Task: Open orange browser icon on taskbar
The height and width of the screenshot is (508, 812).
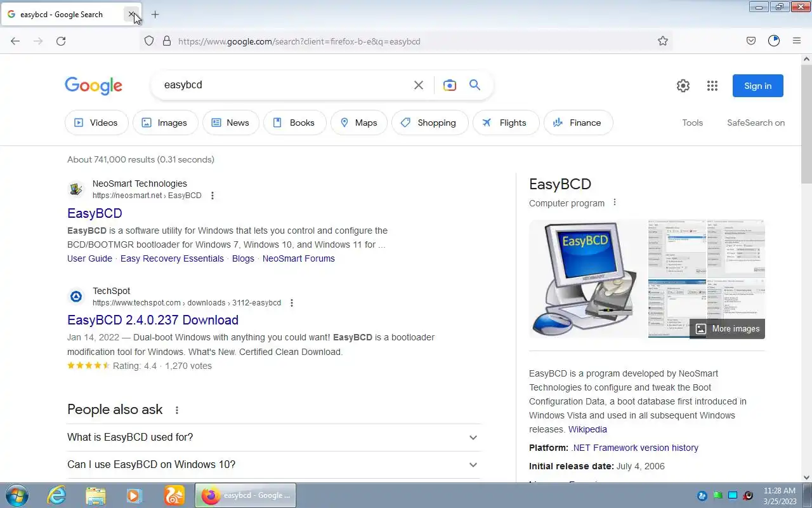Action: (174, 495)
